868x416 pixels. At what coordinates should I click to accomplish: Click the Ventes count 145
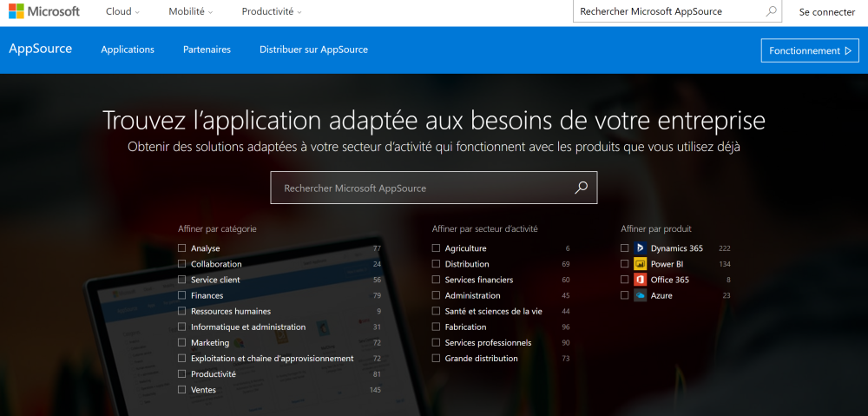click(x=375, y=390)
